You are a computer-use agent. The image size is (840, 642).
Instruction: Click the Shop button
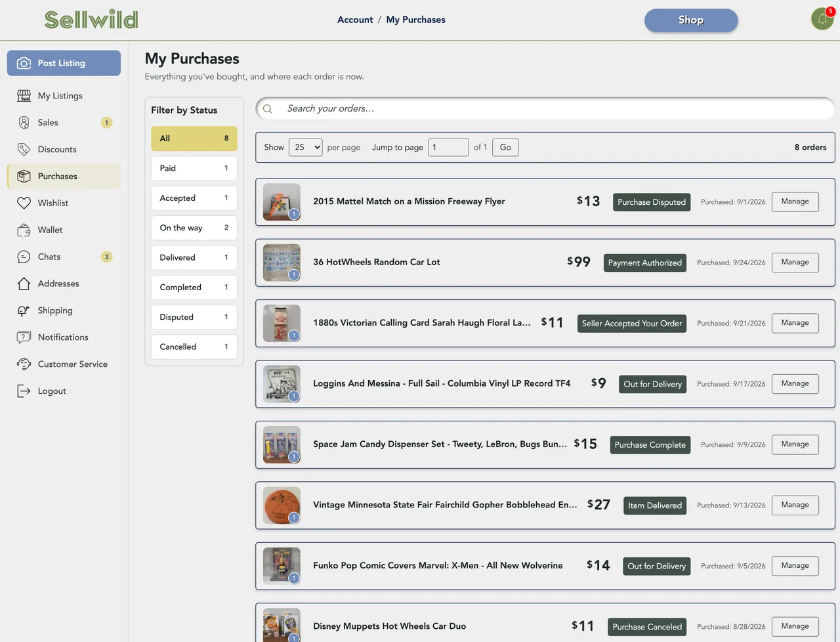[691, 20]
